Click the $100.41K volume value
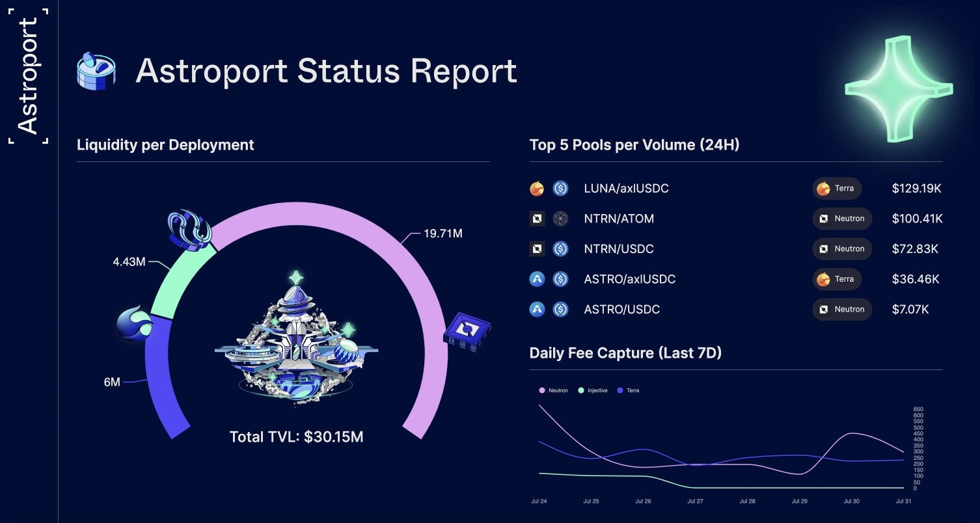Image resolution: width=980 pixels, height=523 pixels. pos(917,219)
